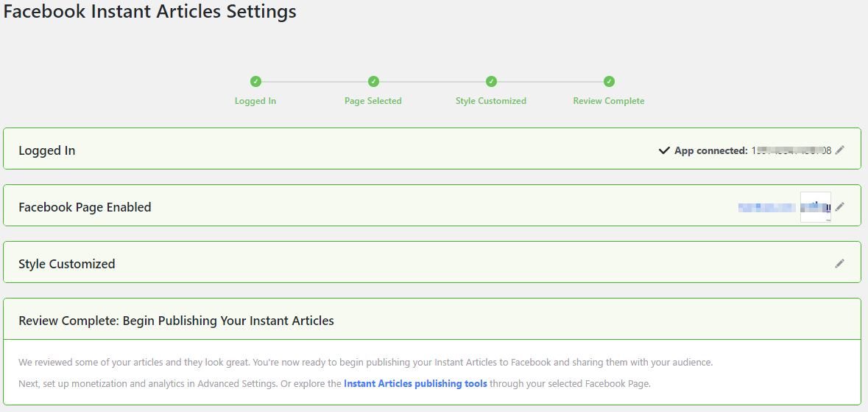The width and height of the screenshot is (868, 412).
Task: Expand the Facebook Page Enabled panel heading
Action: (85, 207)
